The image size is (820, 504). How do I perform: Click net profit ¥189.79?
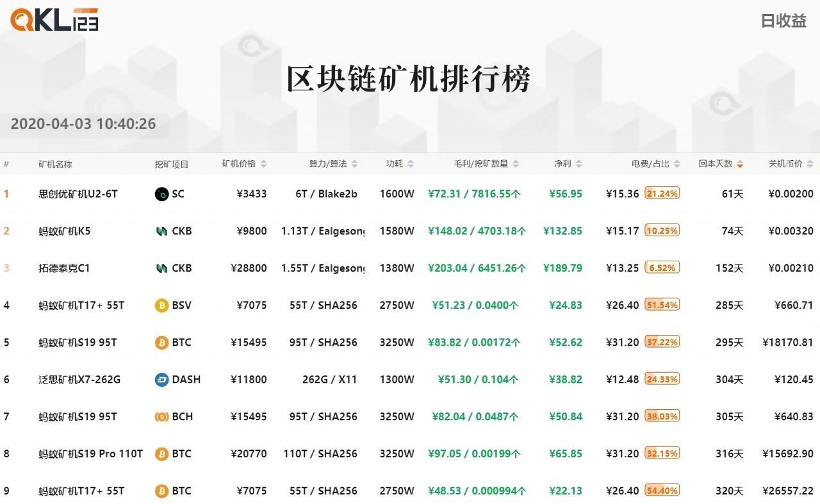[563, 268]
